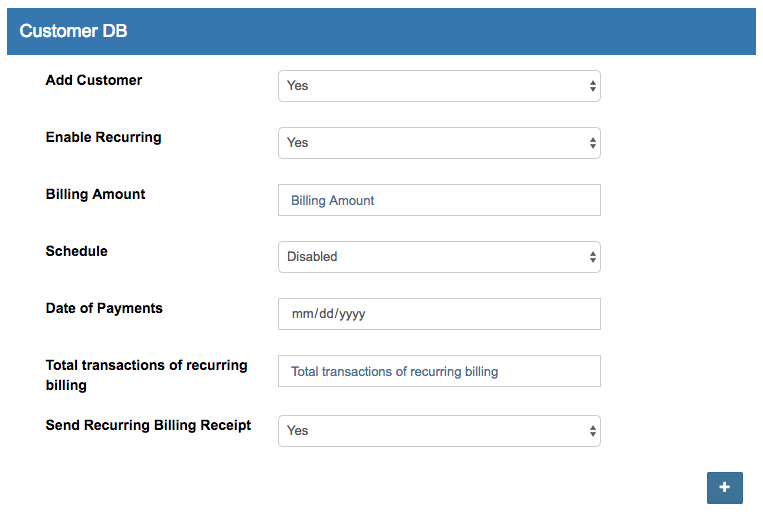This screenshot has height=514, width=763.
Task: Click the Date of Payments label
Action: pos(104,308)
